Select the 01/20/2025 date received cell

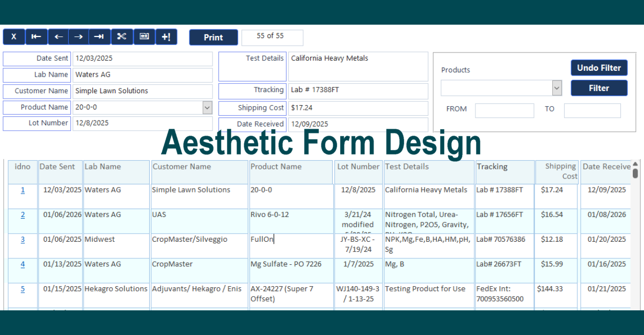[605, 245]
